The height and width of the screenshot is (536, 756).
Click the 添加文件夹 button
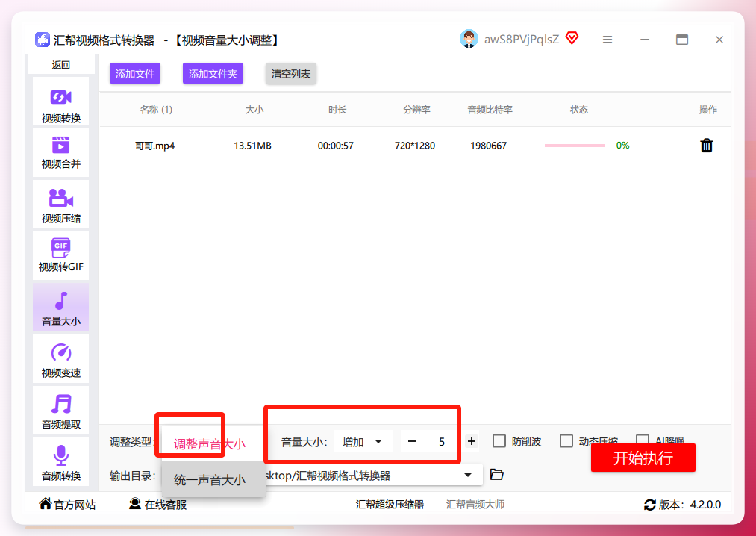click(213, 74)
